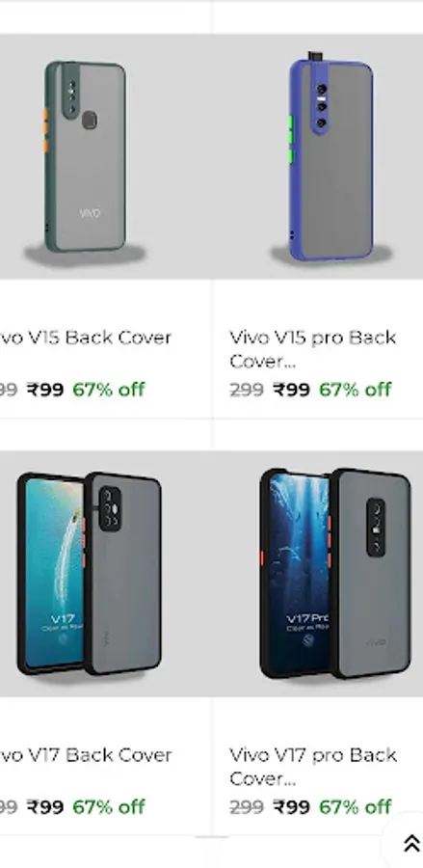The height and width of the screenshot is (868, 423).
Task: Open the Vivo V17 pro black case image
Action: [319, 574]
